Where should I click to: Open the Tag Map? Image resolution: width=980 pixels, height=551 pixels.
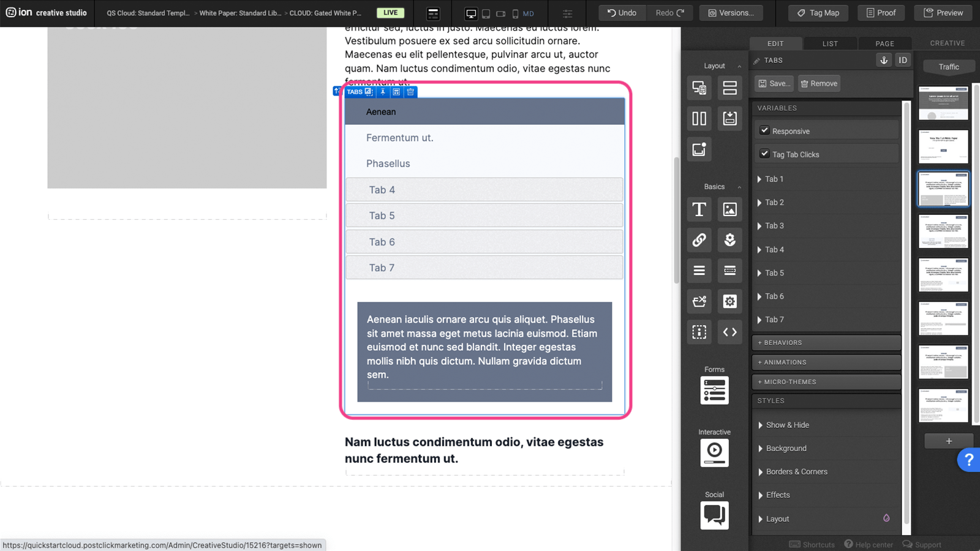pyautogui.click(x=818, y=13)
